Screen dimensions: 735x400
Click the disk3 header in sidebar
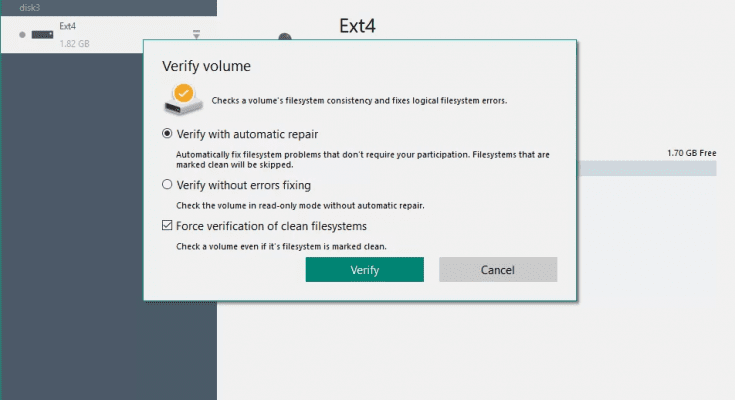pyautogui.click(x=30, y=8)
